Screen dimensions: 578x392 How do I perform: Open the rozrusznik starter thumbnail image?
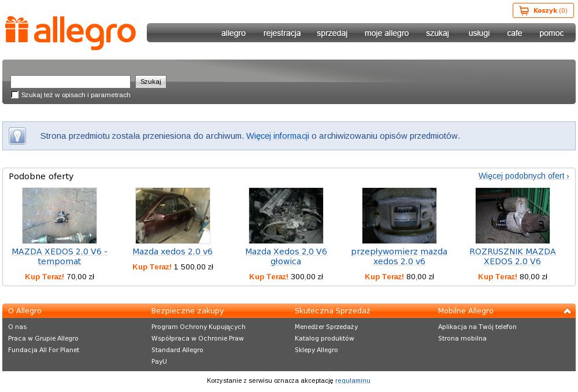pyautogui.click(x=512, y=215)
